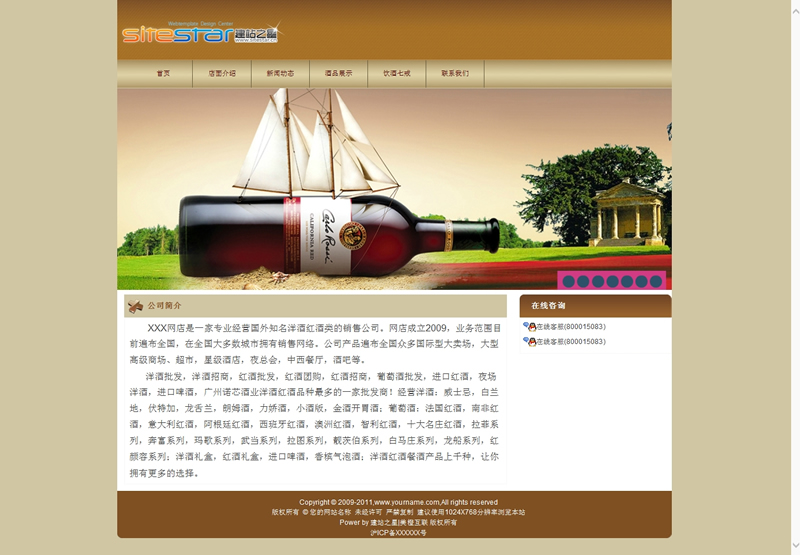Open the 首页 home menu item
800x555 pixels.
point(163,74)
